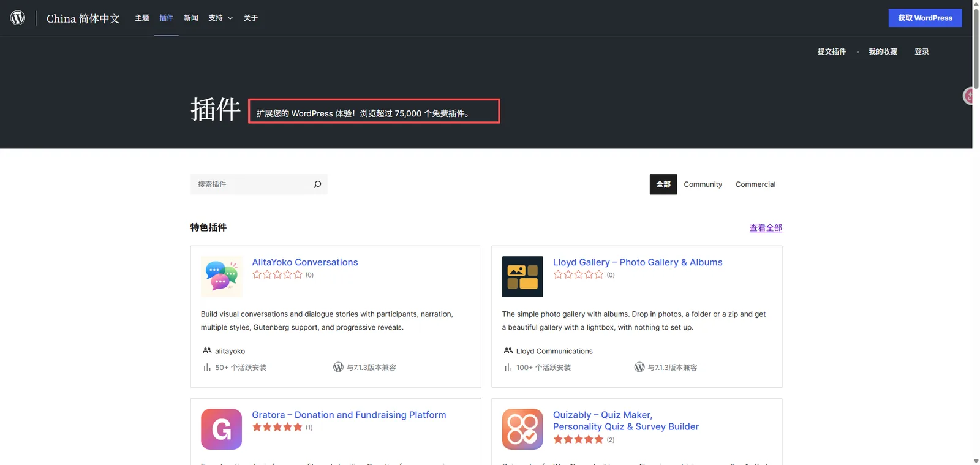Open AlitaYoko Conversations title link
This screenshot has width=980, height=465.
(305, 262)
